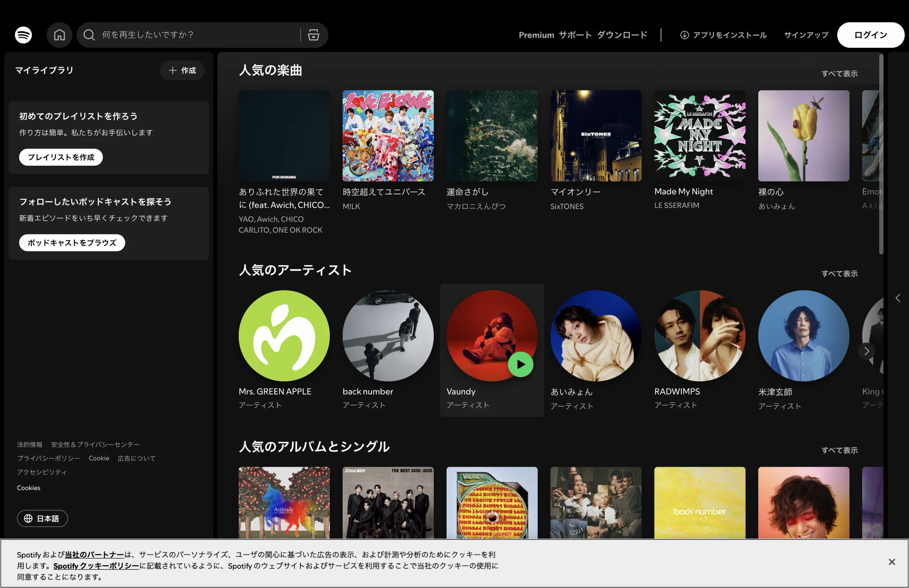
Task: Click プレイリストを作成 button
Action: click(x=61, y=157)
